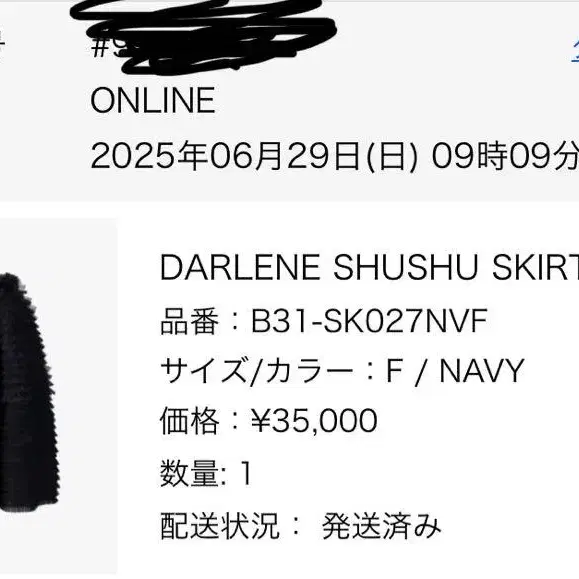Select the F / NAVY size and color value
The height and width of the screenshot is (579, 579).
point(455,371)
